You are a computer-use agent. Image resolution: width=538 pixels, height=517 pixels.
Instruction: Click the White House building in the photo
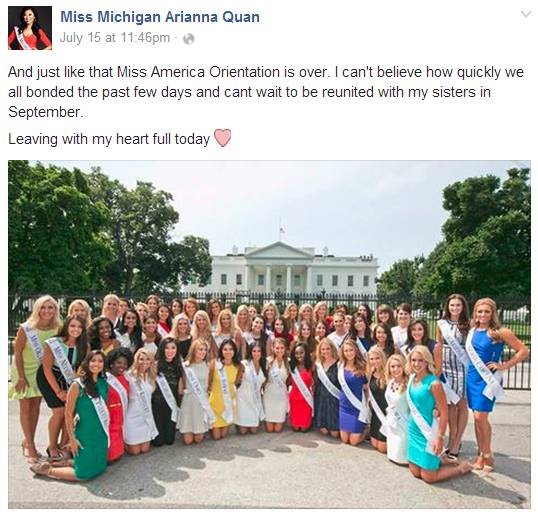click(281, 269)
